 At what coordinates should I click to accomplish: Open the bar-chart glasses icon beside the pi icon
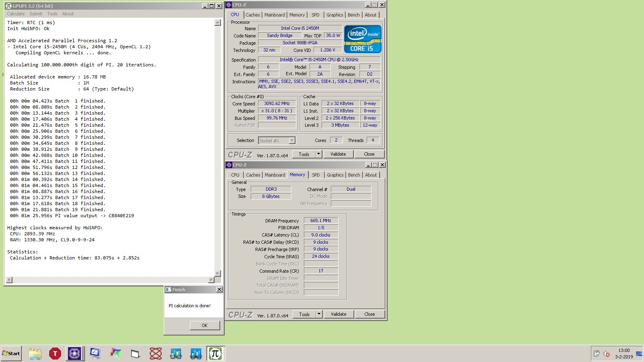point(196,354)
